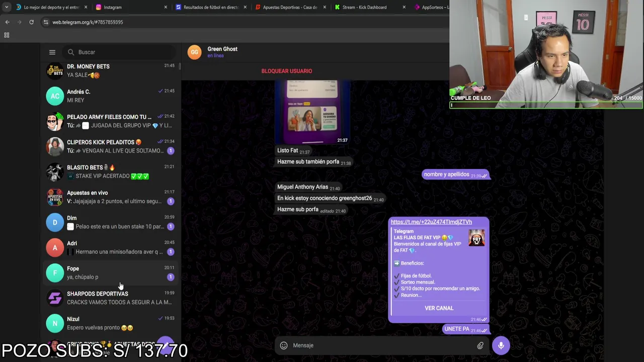
Task: Switch to Apuestas Deportivas tab
Action: click(290, 7)
